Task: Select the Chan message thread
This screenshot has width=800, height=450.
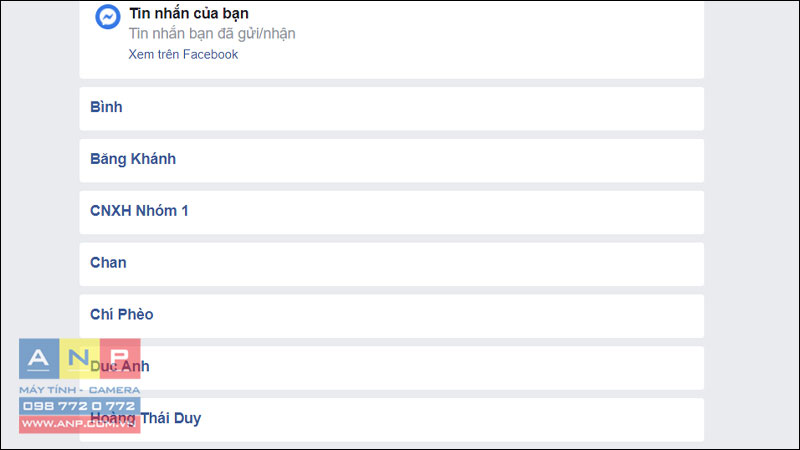Action: pos(391,264)
